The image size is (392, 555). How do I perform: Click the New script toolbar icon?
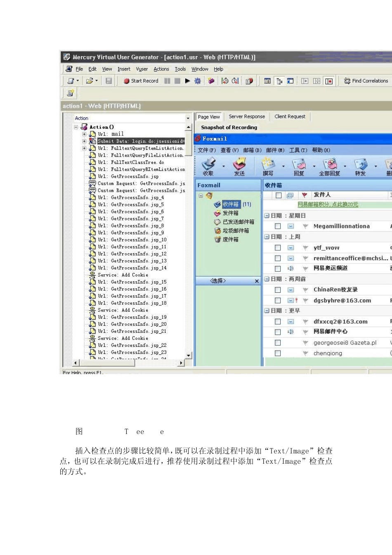(71, 81)
